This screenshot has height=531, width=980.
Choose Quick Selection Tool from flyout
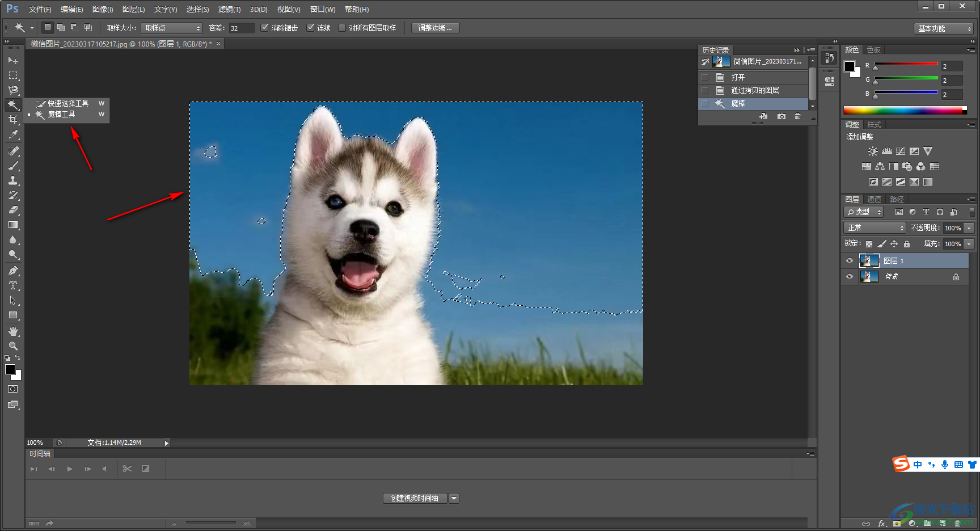click(67, 103)
